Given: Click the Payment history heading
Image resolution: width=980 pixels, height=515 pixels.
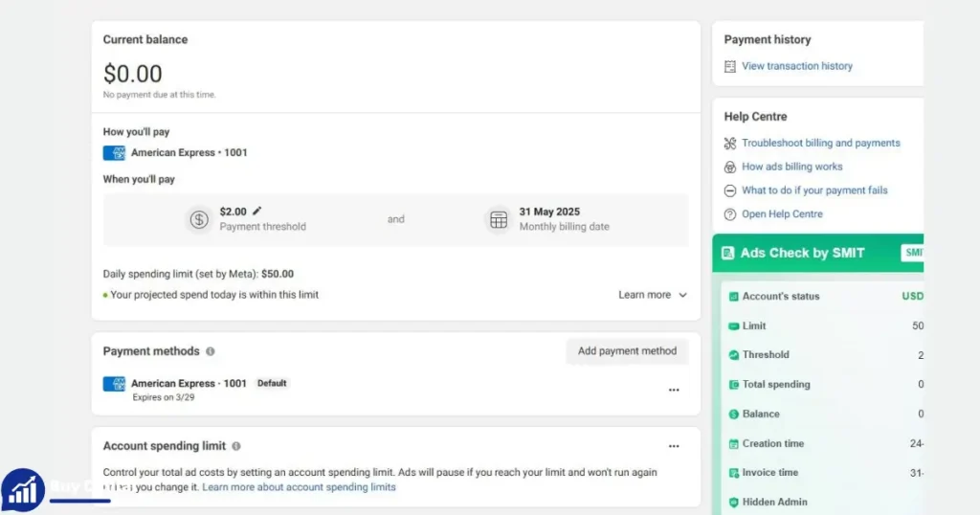Looking at the screenshot, I should click(x=768, y=39).
